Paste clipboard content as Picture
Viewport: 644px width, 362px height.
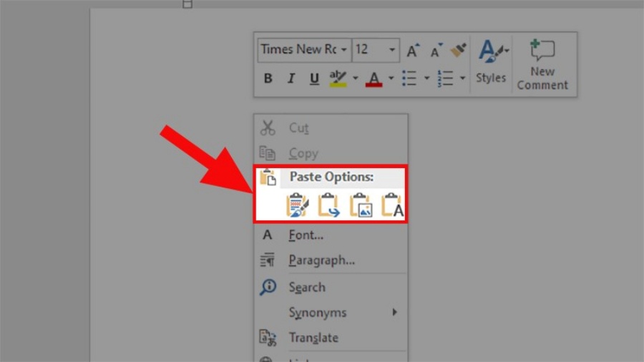(x=361, y=205)
